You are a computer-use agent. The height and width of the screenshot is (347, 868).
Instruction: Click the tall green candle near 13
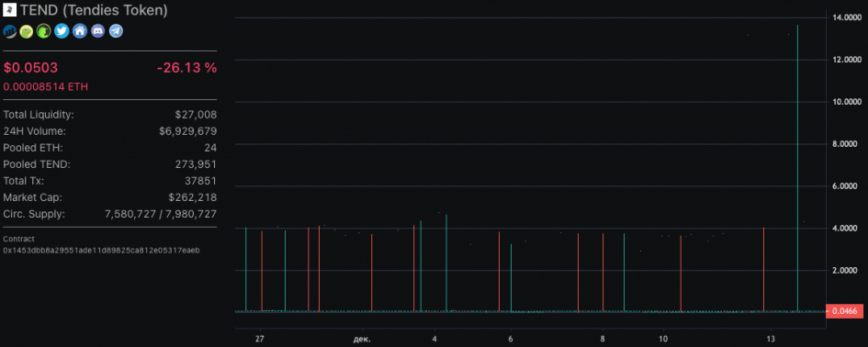(797, 168)
